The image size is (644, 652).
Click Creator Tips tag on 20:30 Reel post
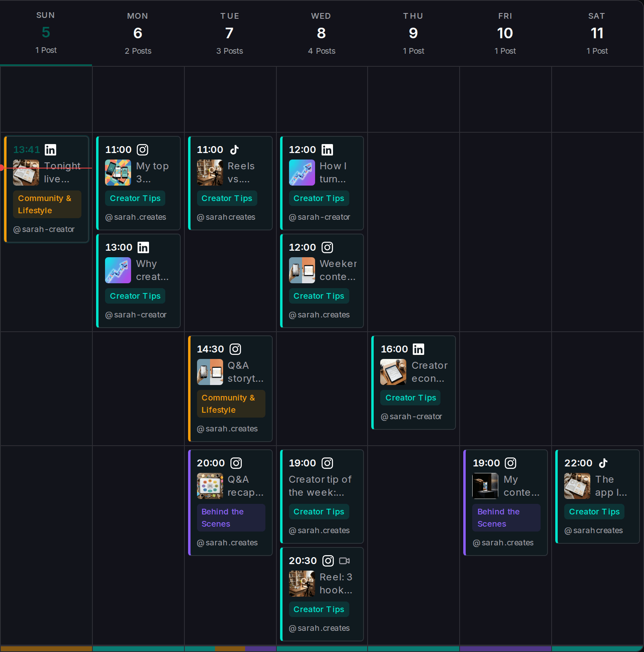click(319, 609)
